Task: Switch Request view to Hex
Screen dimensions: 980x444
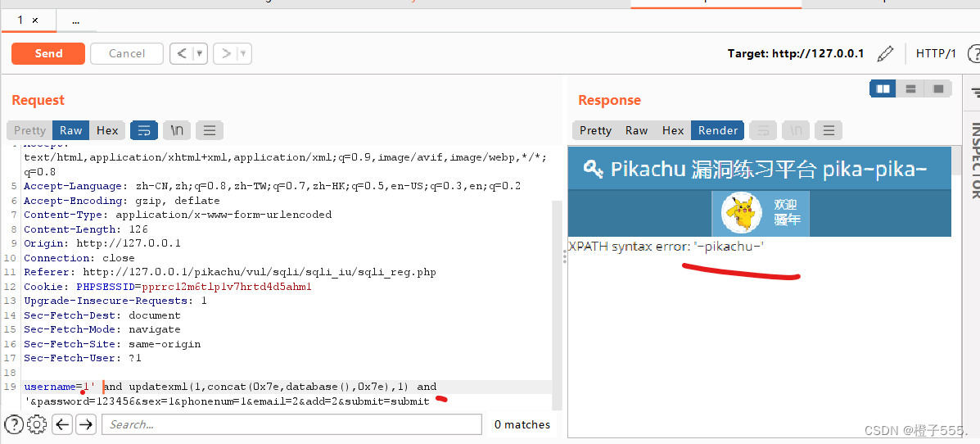Action: (107, 130)
